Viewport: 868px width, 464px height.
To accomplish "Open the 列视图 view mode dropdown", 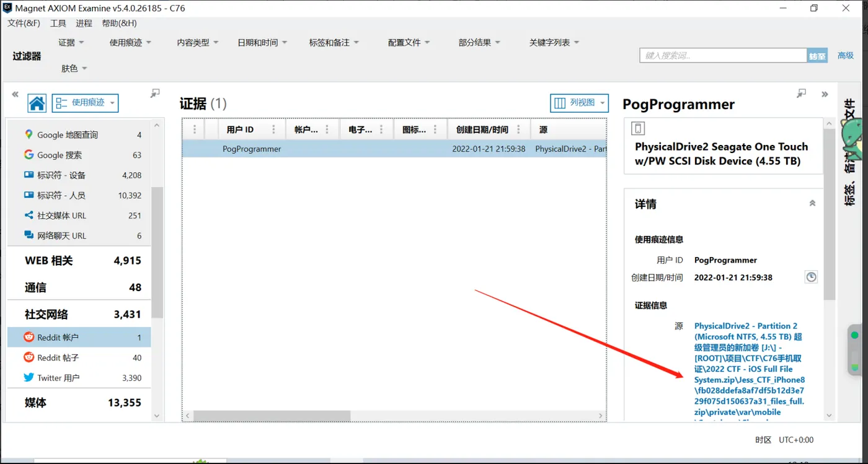I will 579,103.
